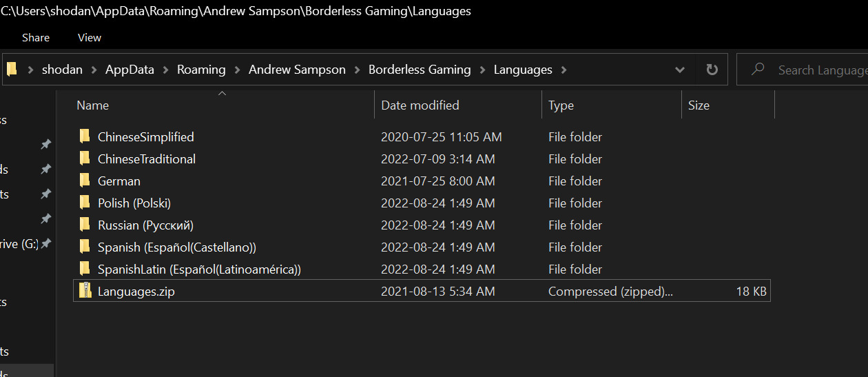Click Languages breadcrumb segment
Screen dimensions: 868x377
523,70
